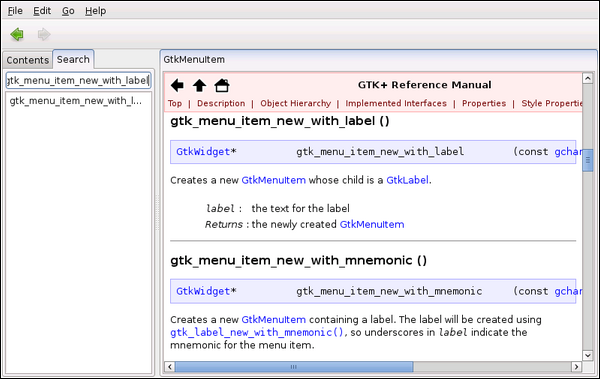Image resolution: width=600 pixels, height=379 pixels.
Task: Switch to the Contents tab
Action: coord(28,60)
